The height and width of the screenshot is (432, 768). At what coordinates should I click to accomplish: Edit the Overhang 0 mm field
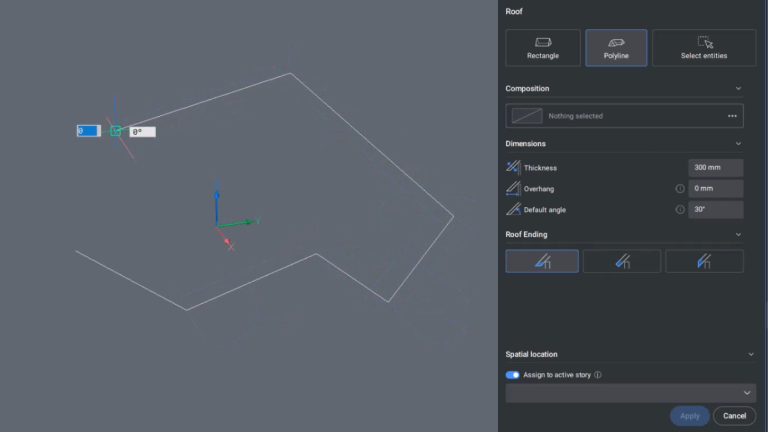click(716, 189)
